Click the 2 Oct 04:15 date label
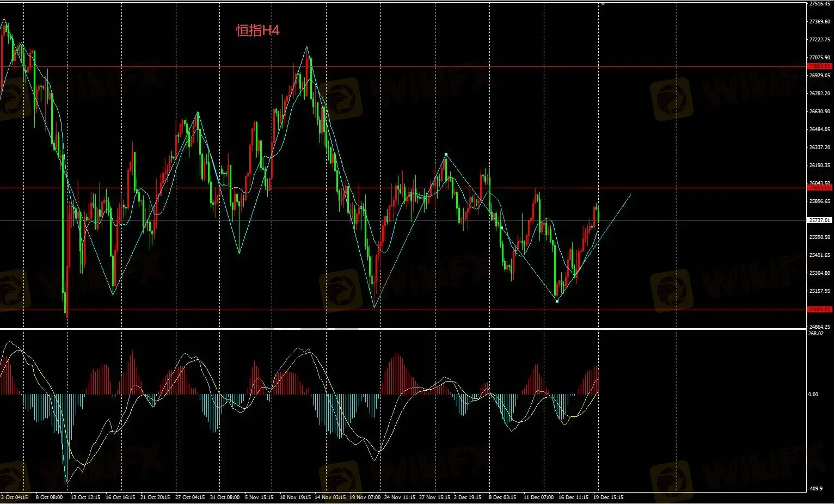Screen dimensions: 835x504 (x=15, y=497)
